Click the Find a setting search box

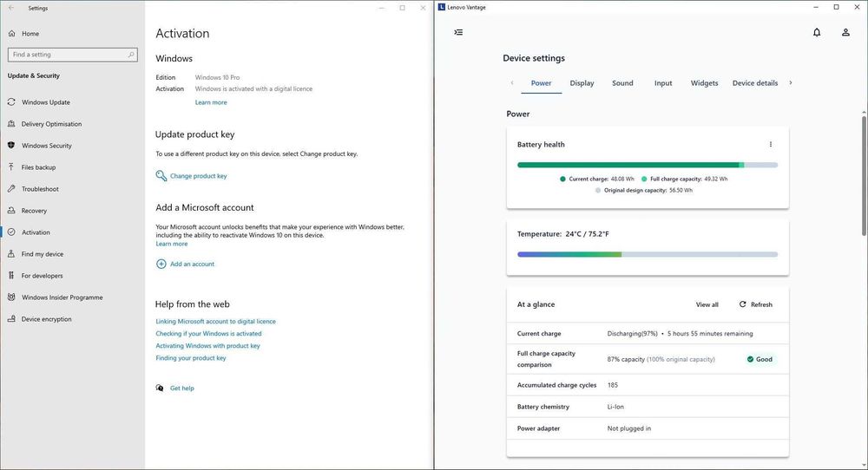[73, 55]
